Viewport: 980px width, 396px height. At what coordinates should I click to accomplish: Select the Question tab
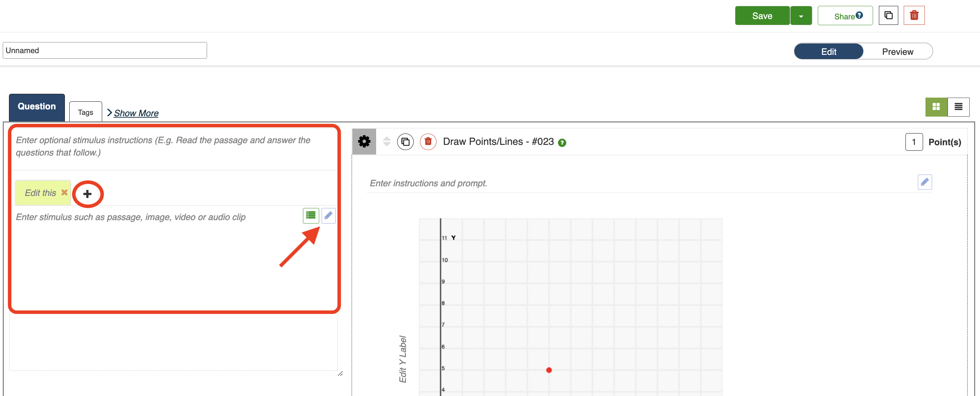pyautogui.click(x=37, y=107)
